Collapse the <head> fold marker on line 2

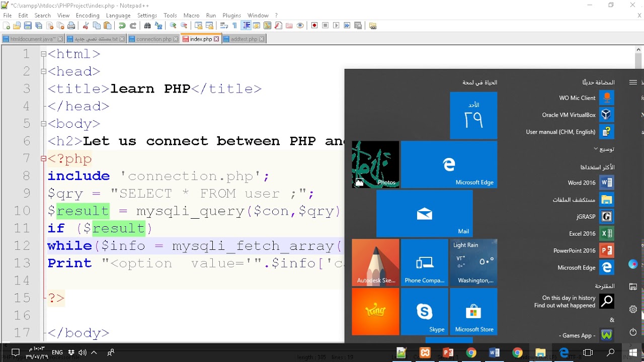[44, 71]
